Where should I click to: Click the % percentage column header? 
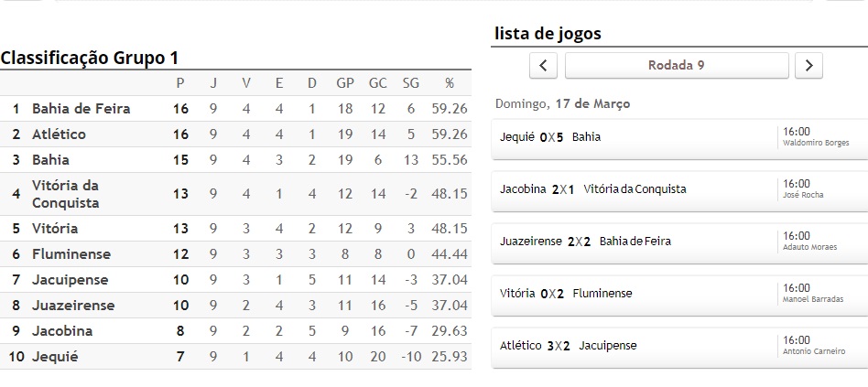pos(449,83)
